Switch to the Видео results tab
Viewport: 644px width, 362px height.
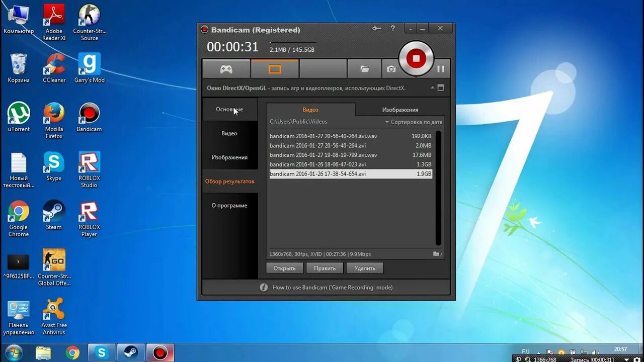point(310,110)
